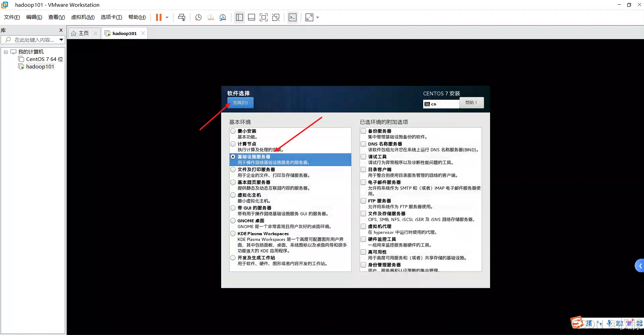Screen dimensions: 644x335
Task: Click the 帮助! button
Action: [x=471, y=103]
